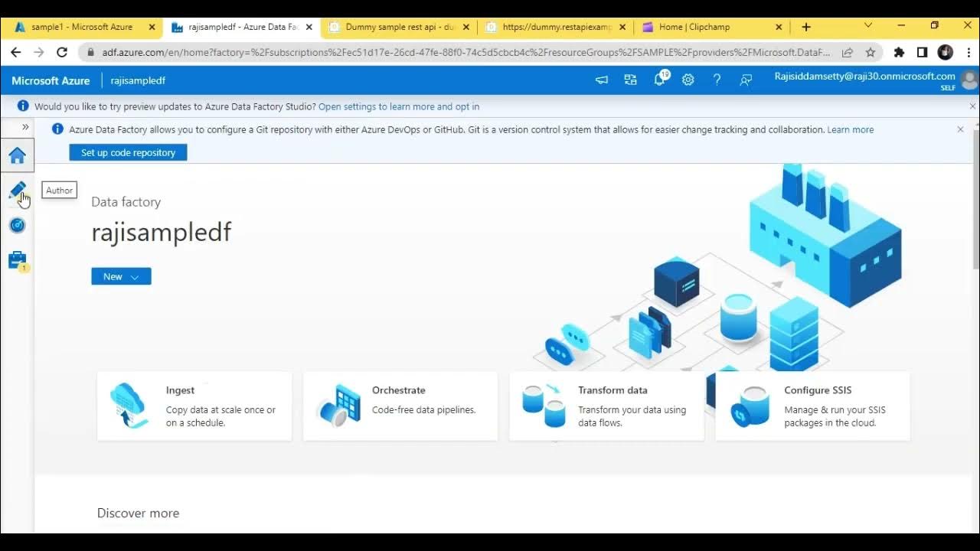Open the switch Data Factory icon
The width and height of the screenshot is (980, 551).
630,80
